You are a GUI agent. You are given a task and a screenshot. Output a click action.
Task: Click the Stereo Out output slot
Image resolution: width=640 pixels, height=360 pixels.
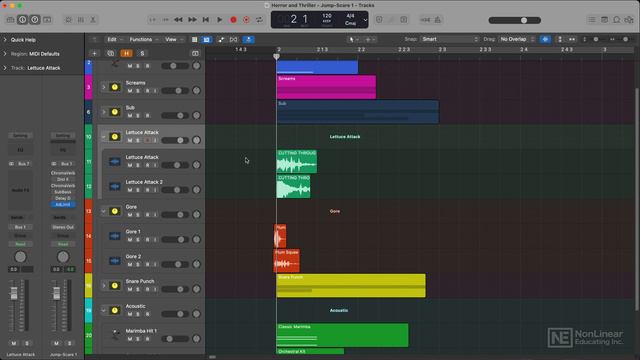[x=63, y=227]
